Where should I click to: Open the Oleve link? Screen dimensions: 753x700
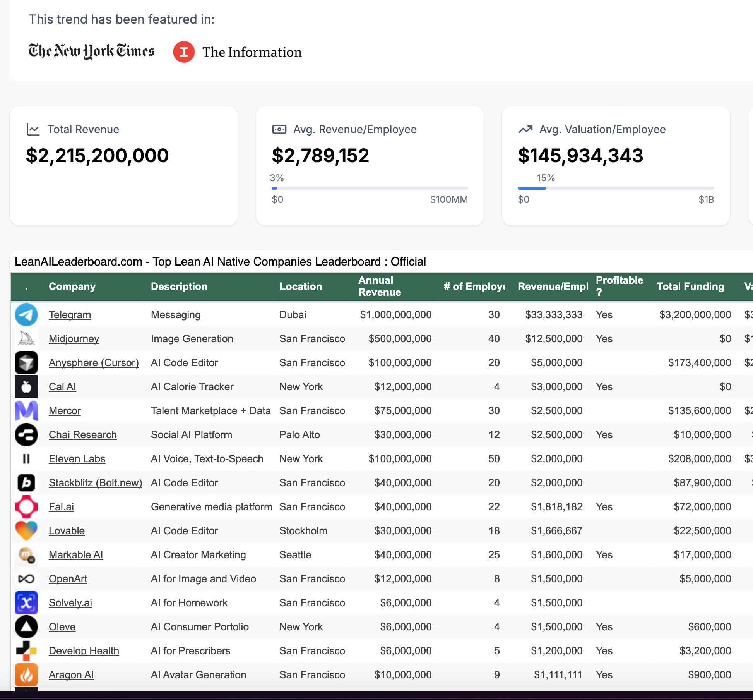62,627
